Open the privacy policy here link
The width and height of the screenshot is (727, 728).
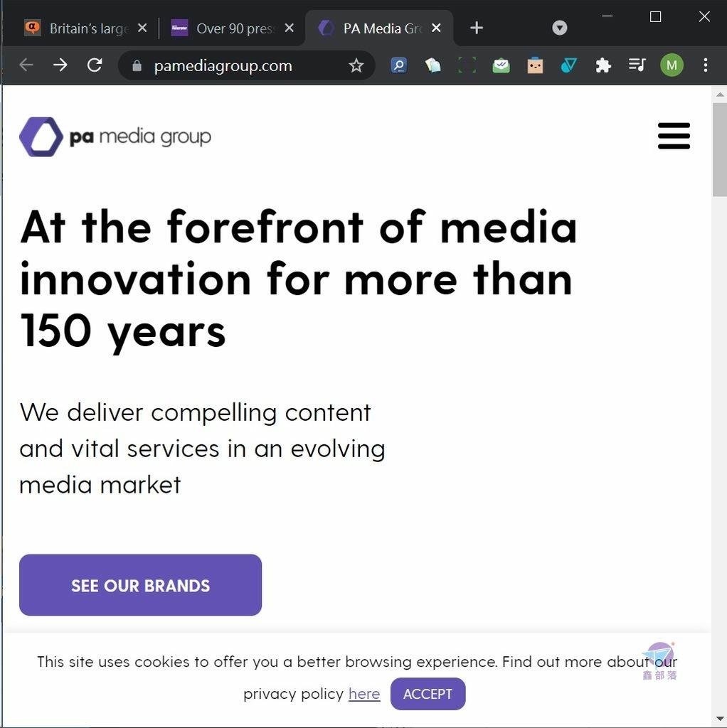pyautogui.click(x=364, y=694)
